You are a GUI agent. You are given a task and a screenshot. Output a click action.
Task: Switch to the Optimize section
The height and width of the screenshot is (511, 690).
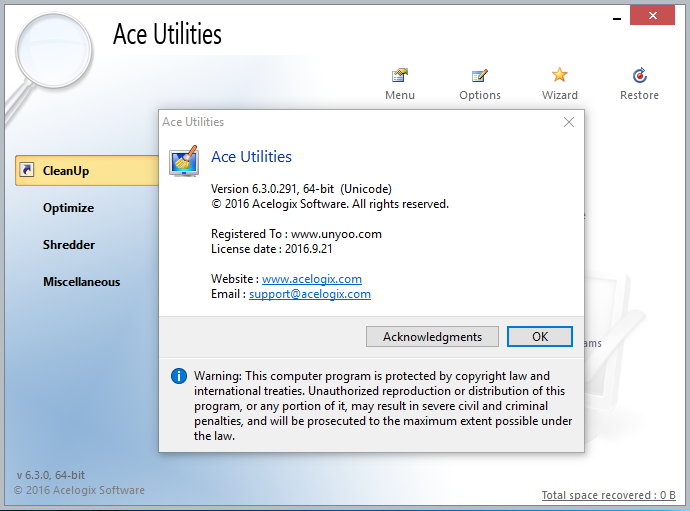[68, 208]
